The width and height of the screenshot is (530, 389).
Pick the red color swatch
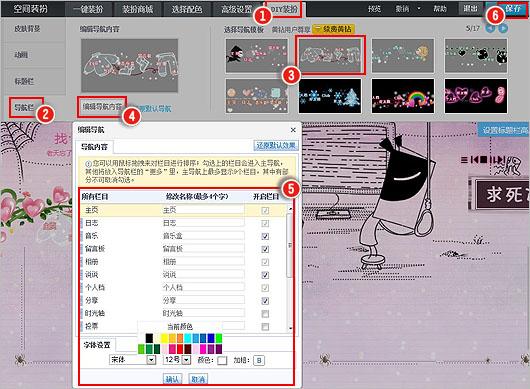pos(180,348)
